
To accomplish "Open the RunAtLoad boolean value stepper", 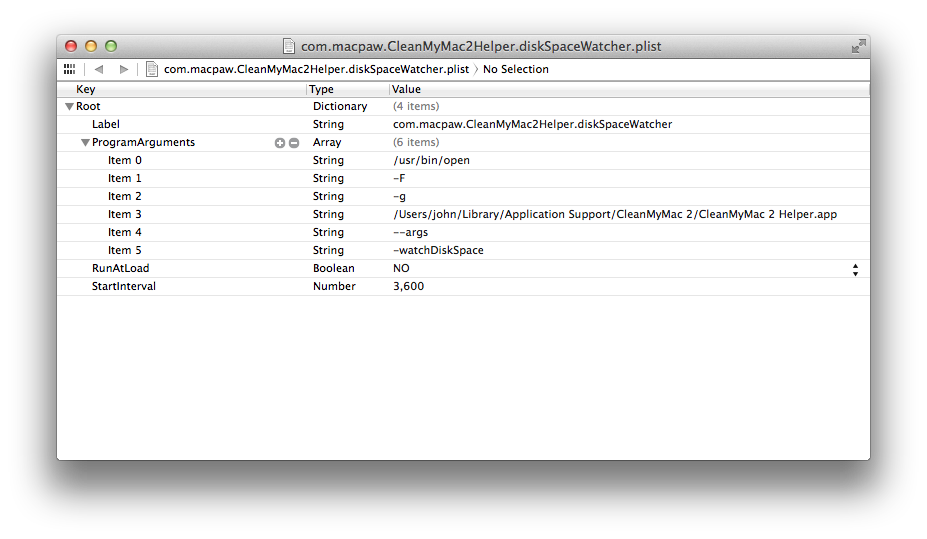I will tap(855, 270).
